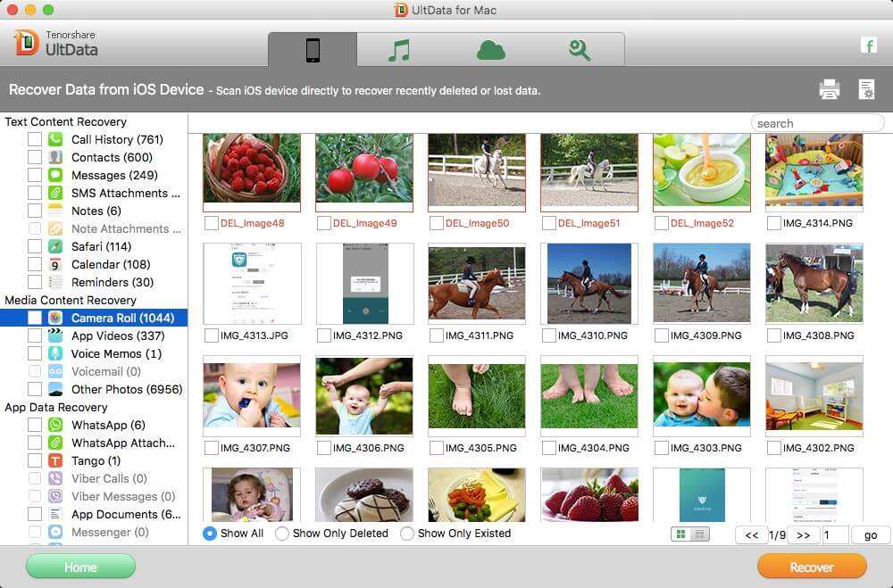Switch to the iTunes backup music-note tab
Screen dimensions: 893x588
[398, 50]
